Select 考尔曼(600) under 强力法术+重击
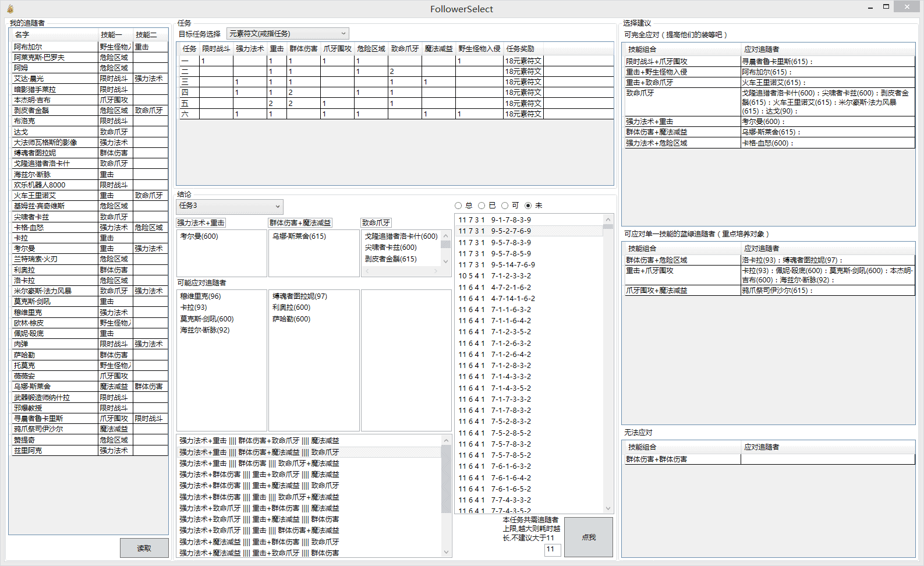This screenshot has width=924, height=566. click(x=199, y=236)
